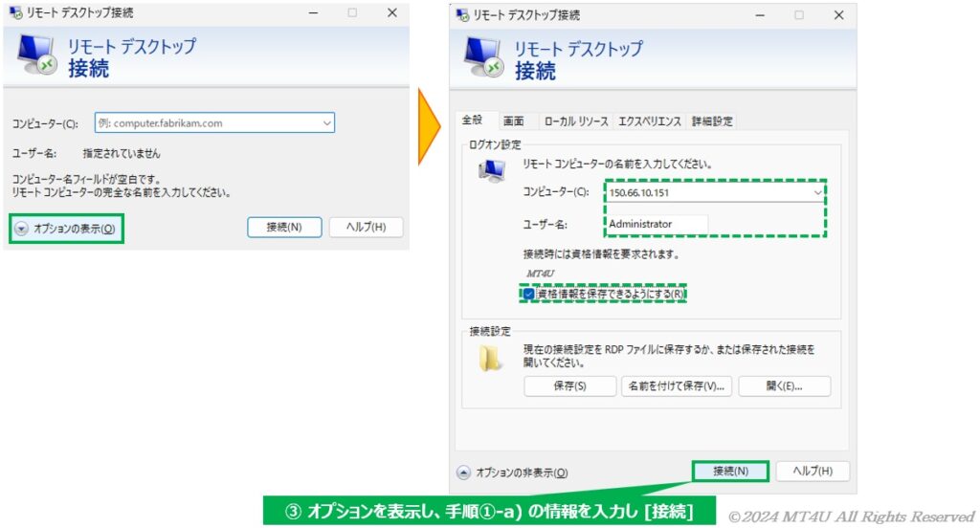Screen dimensions: 980x528
Task: Collapse options with オプションの非表示
Action: [513, 473]
